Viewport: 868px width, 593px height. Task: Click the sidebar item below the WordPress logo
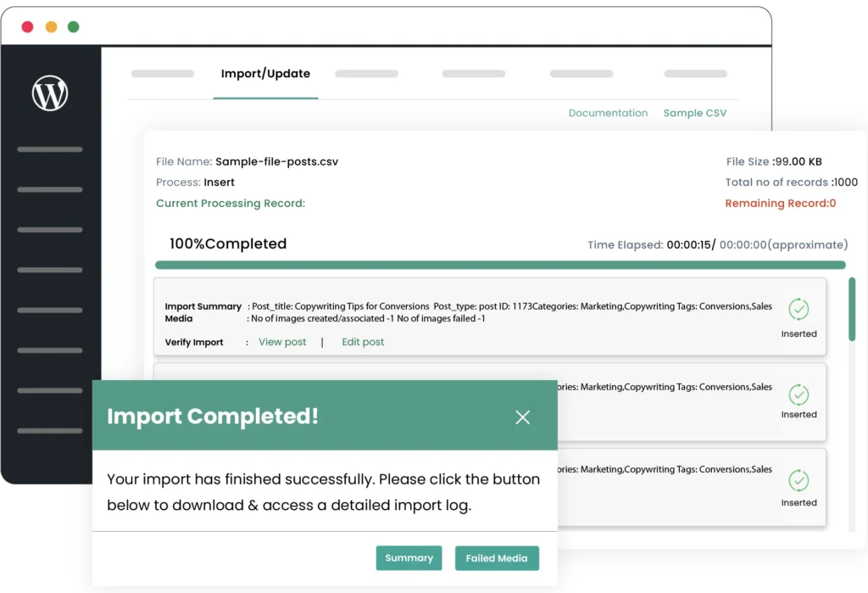click(x=49, y=149)
